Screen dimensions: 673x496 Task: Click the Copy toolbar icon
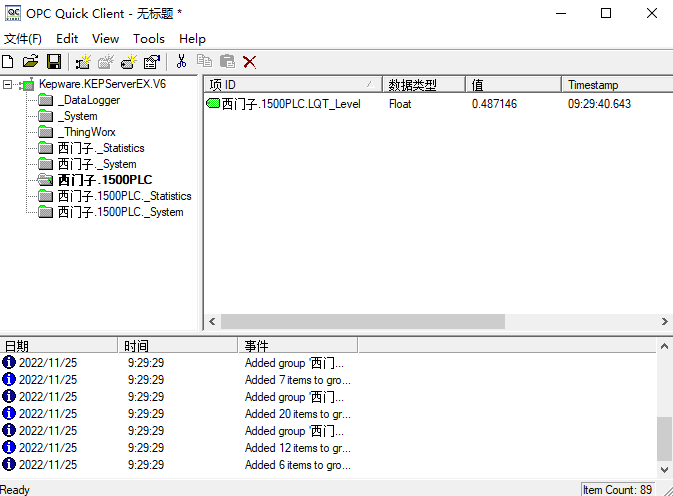204,61
